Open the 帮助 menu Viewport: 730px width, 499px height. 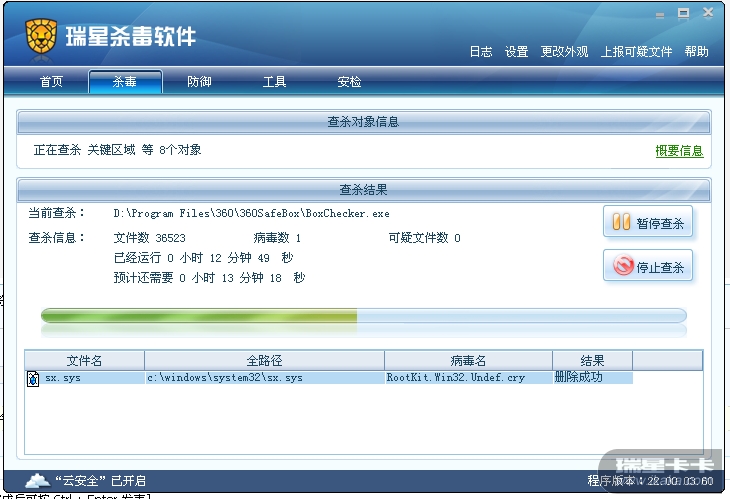(x=696, y=52)
